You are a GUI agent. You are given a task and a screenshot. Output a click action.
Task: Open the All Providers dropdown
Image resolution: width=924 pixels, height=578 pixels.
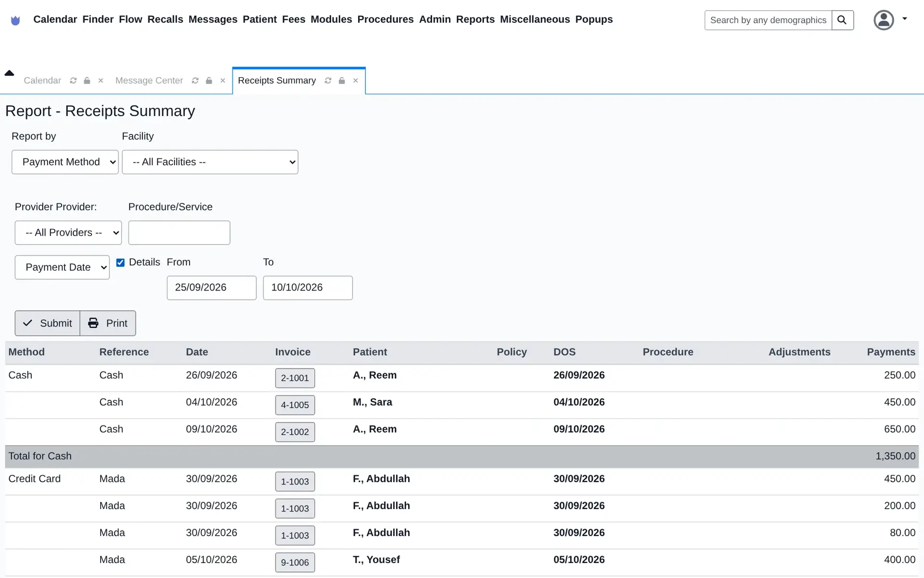click(x=68, y=233)
